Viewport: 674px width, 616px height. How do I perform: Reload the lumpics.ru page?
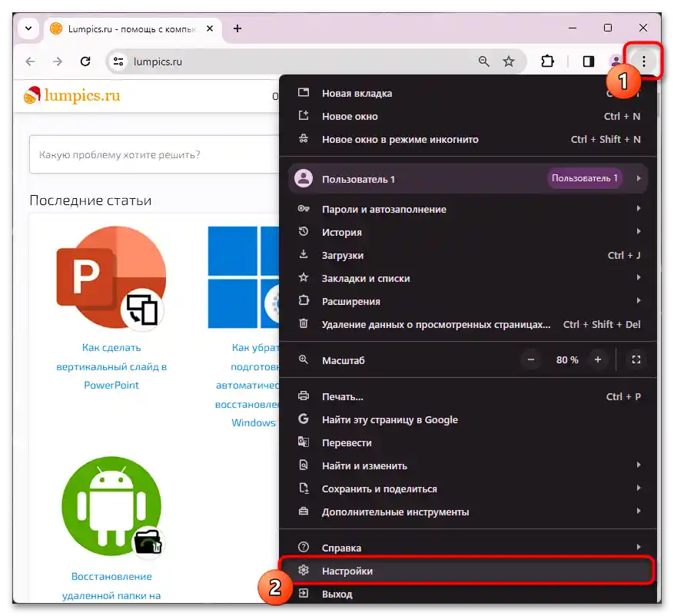coord(85,61)
